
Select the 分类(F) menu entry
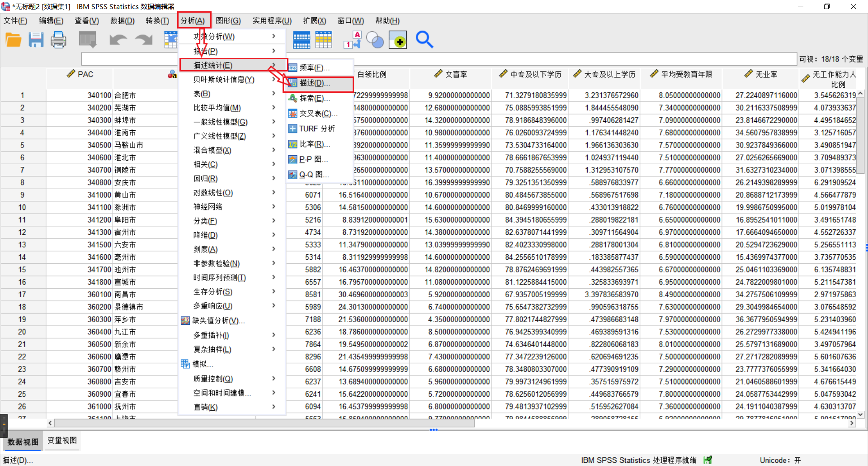tap(232, 221)
